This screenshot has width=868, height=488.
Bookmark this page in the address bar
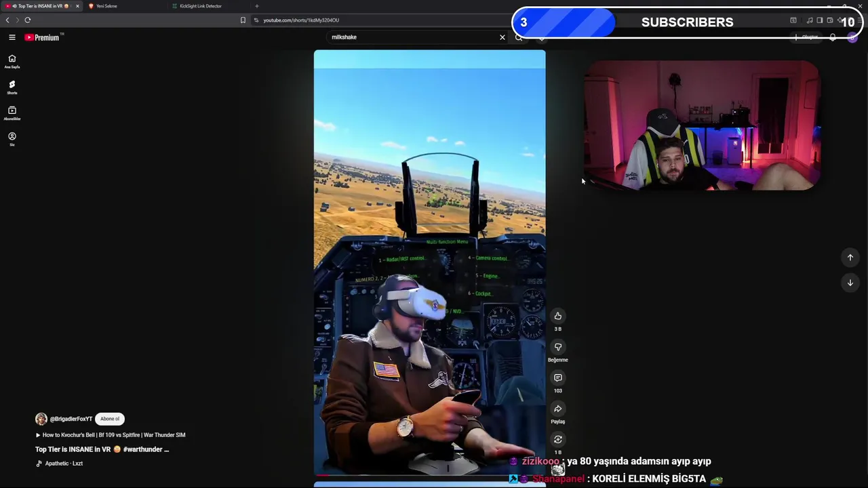pos(243,20)
